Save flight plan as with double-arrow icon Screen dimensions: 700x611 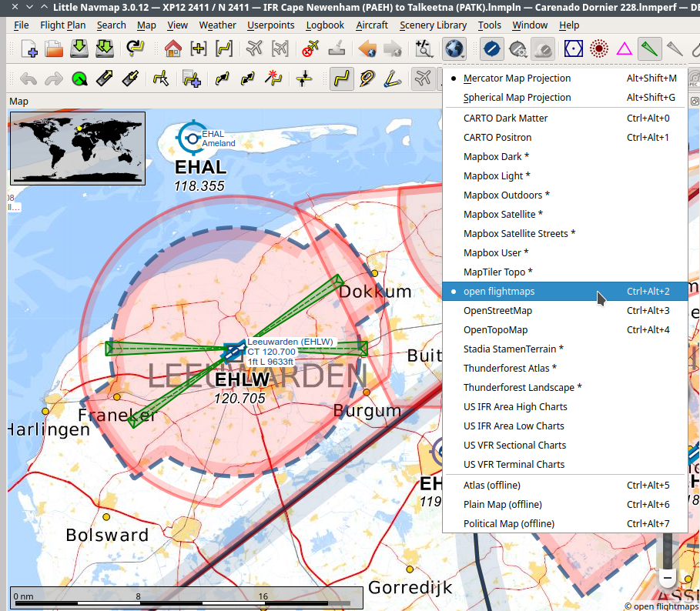(105, 48)
